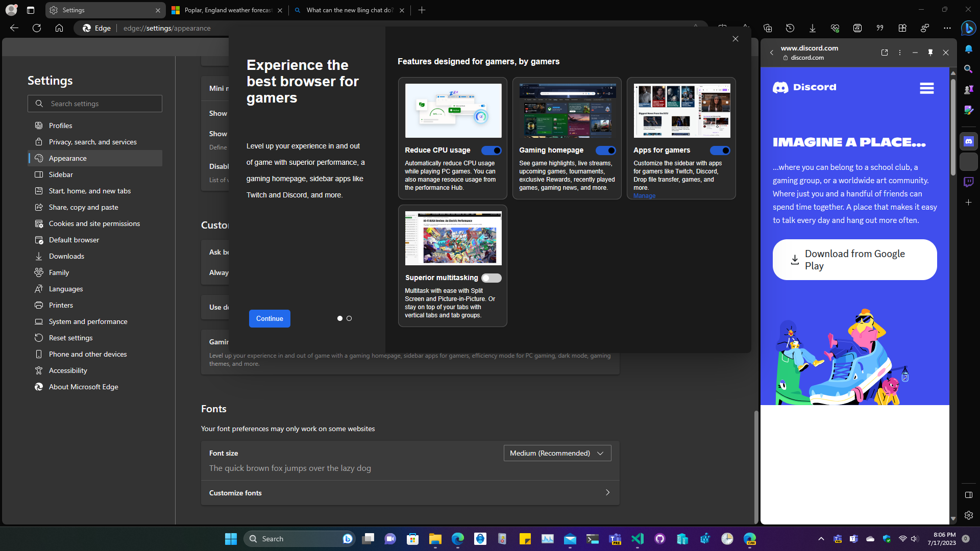This screenshot has width=980, height=551.
Task: Select Privacy, search, and services settings
Action: pos(92,141)
